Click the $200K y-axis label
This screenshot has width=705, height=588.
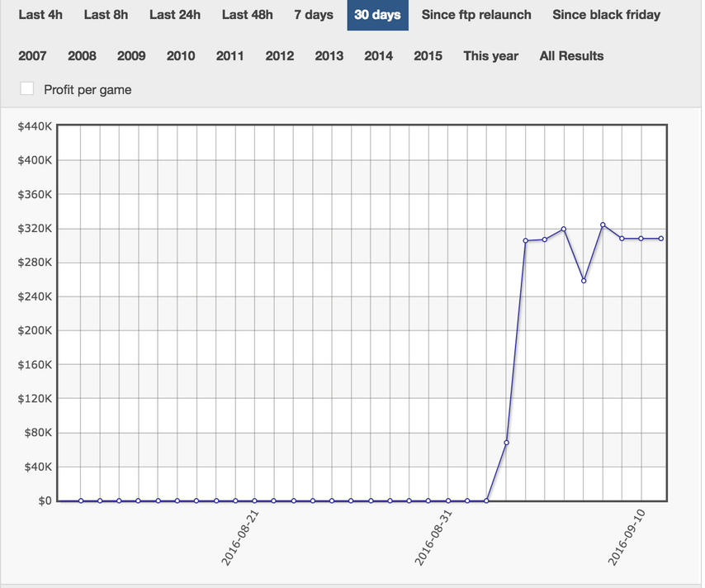pos(35,330)
